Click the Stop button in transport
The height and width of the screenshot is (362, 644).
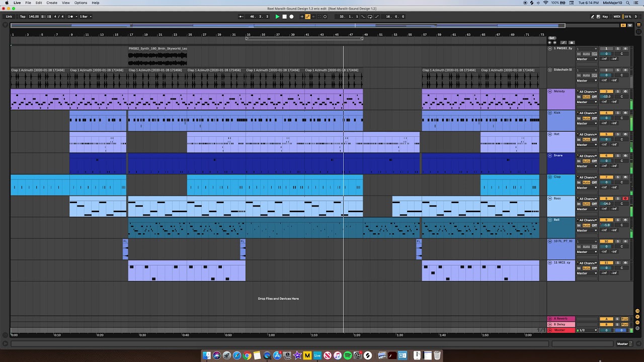click(x=284, y=17)
